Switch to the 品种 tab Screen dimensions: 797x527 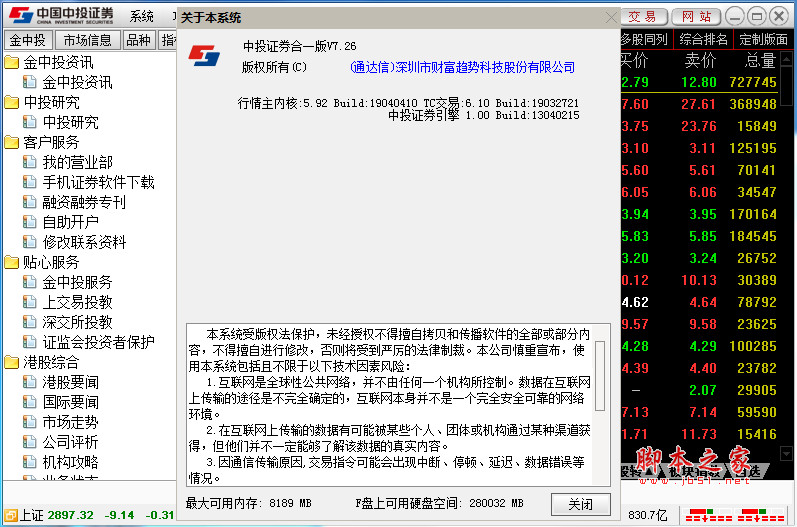click(139, 40)
